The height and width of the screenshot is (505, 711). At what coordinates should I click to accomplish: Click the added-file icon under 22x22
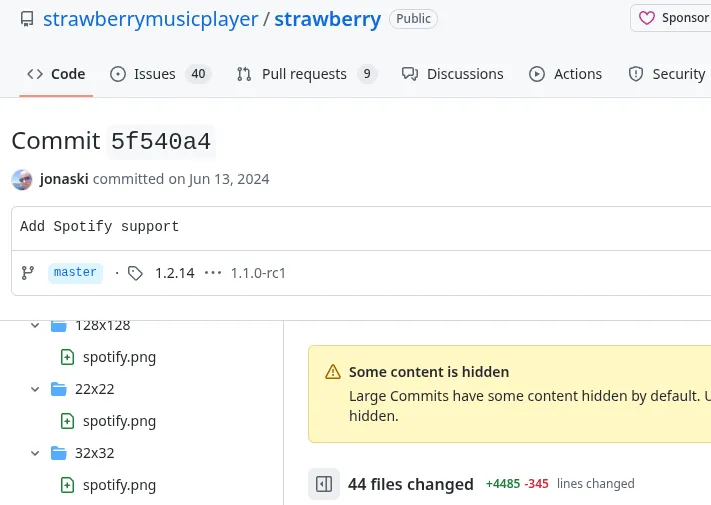pos(67,421)
